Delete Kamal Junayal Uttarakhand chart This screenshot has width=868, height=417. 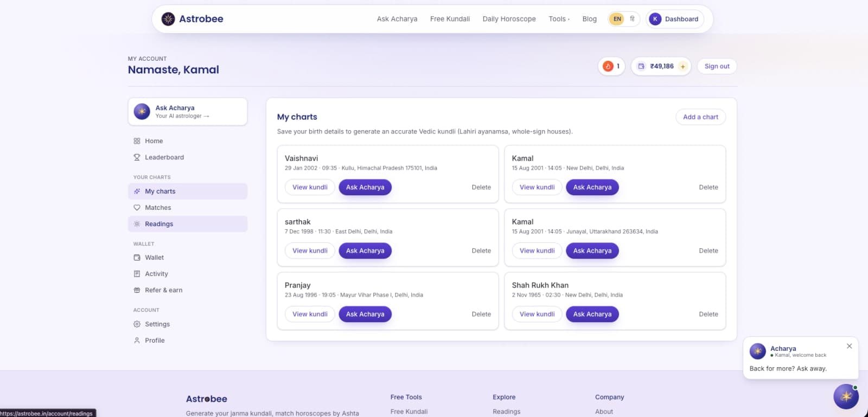point(709,251)
